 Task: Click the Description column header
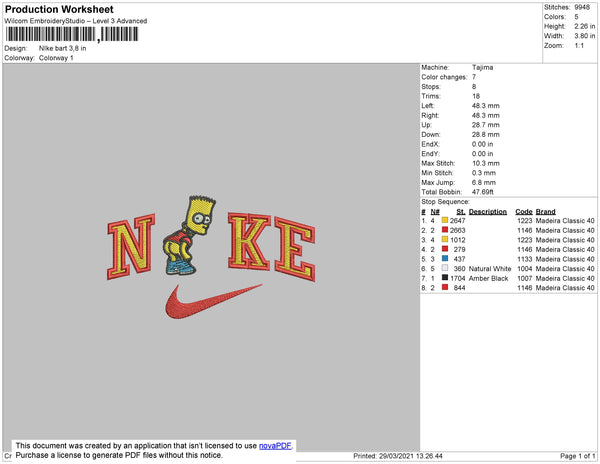pos(488,212)
